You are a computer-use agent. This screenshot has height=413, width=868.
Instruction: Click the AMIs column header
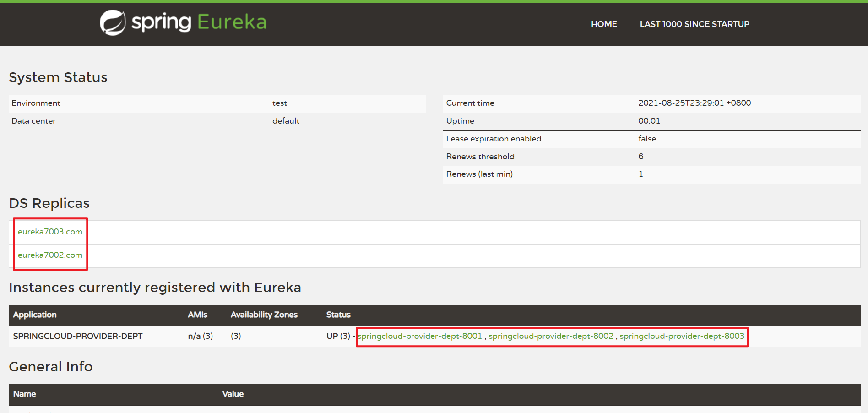pyautogui.click(x=197, y=315)
